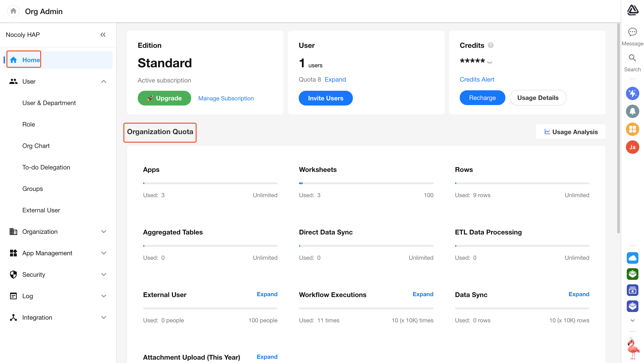
Task: Open the Search magnifier icon
Action: (632, 58)
